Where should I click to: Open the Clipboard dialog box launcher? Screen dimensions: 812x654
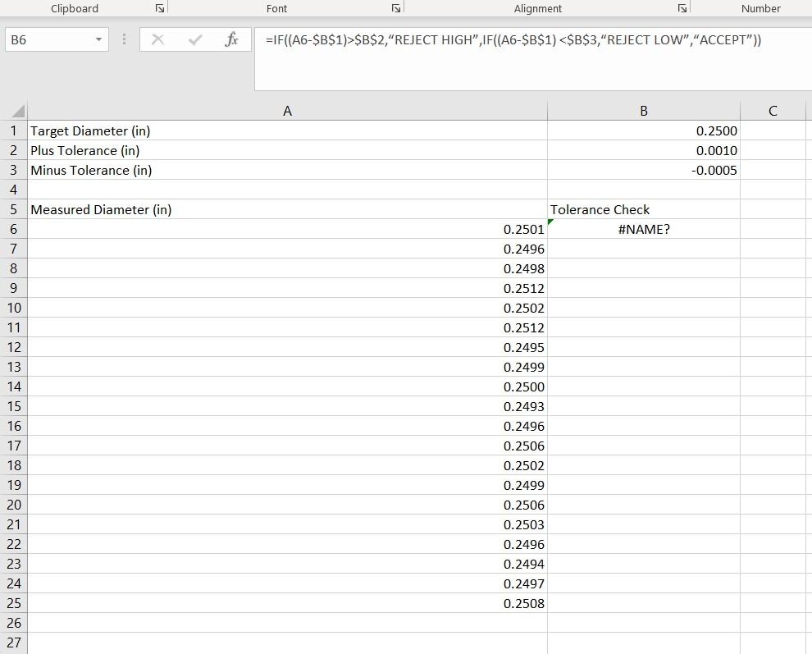click(x=160, y=8)
